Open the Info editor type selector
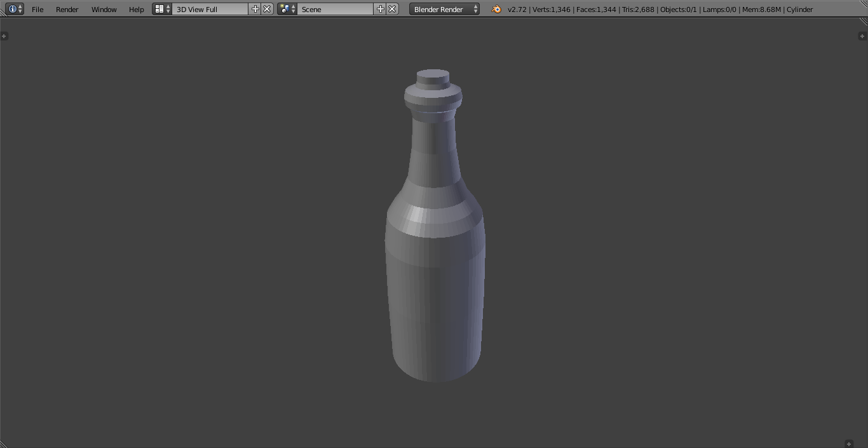868x448 pixels. pyautogui.click(x=15, y=9)
